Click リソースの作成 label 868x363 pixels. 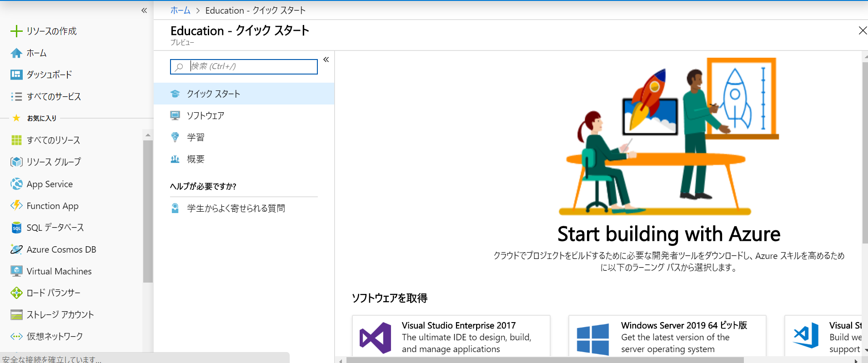[51, 31]
